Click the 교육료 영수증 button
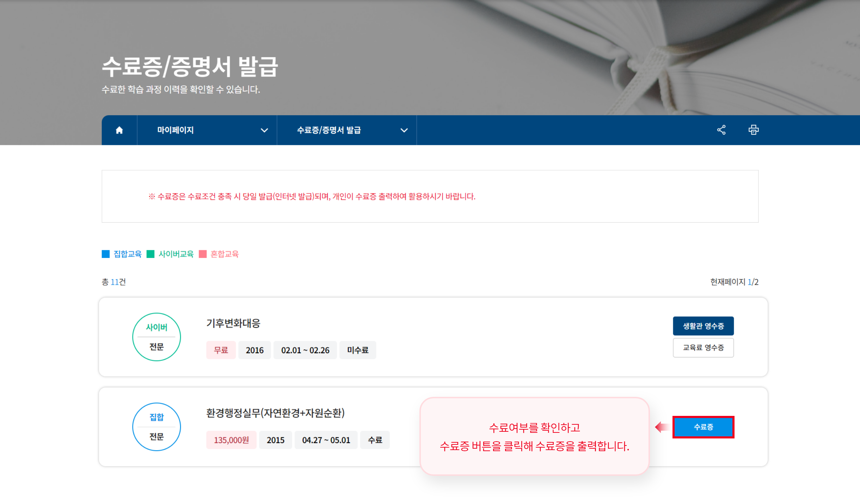The height and width of the screenshot is (504, 860). [704, 348]
